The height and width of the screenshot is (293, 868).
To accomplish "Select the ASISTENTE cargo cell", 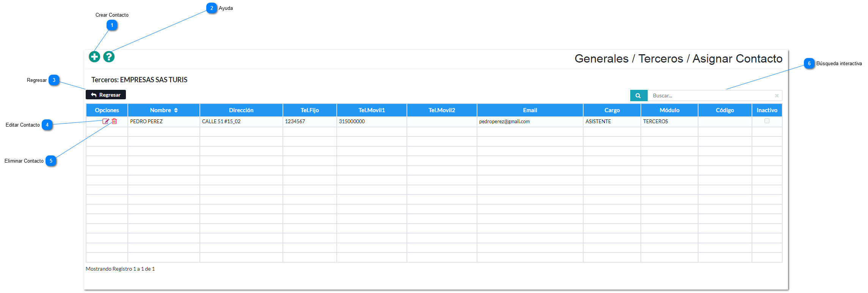I will [x=612, y=122].
